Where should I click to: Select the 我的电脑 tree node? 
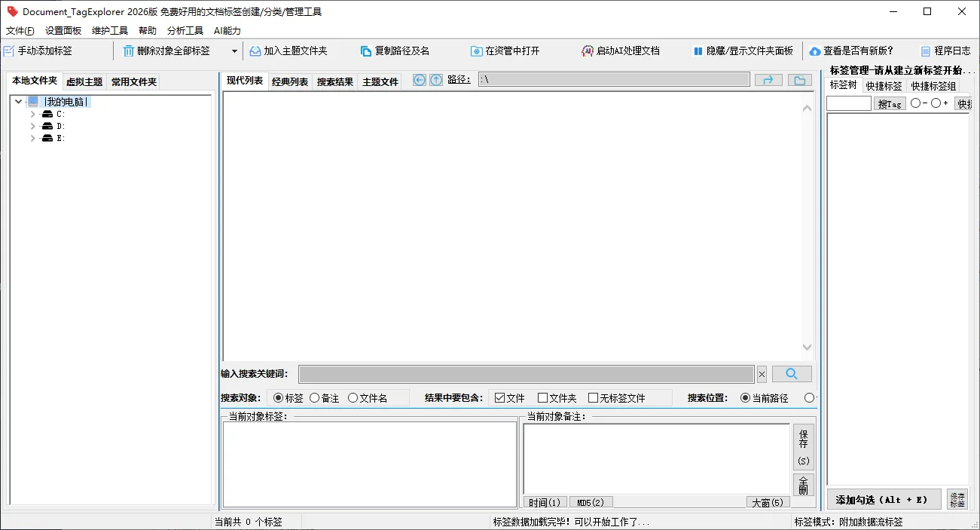(67, 102)
